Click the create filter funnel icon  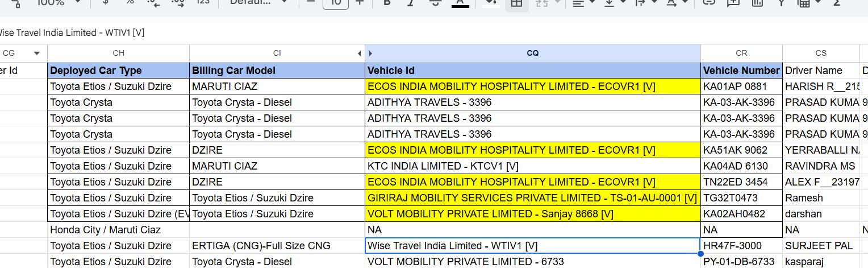(781, 2)
